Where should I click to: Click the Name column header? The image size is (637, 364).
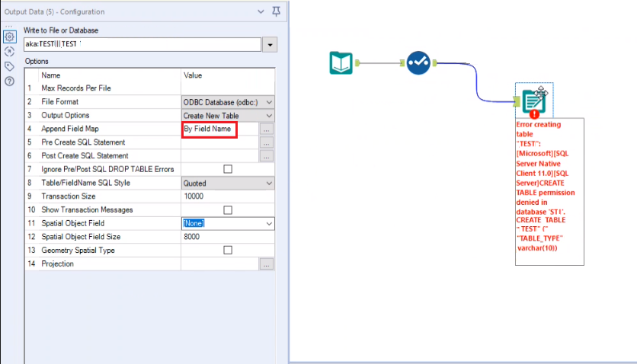click(x=51, y=75)
